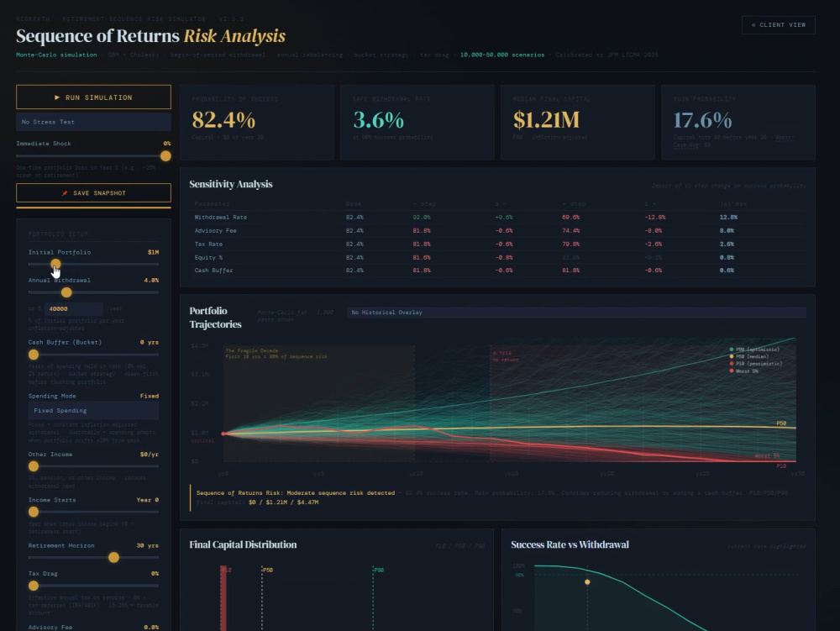Click the 12.8% max impact cell
This screenshot has height=631, width=840.
click(728, 218)
